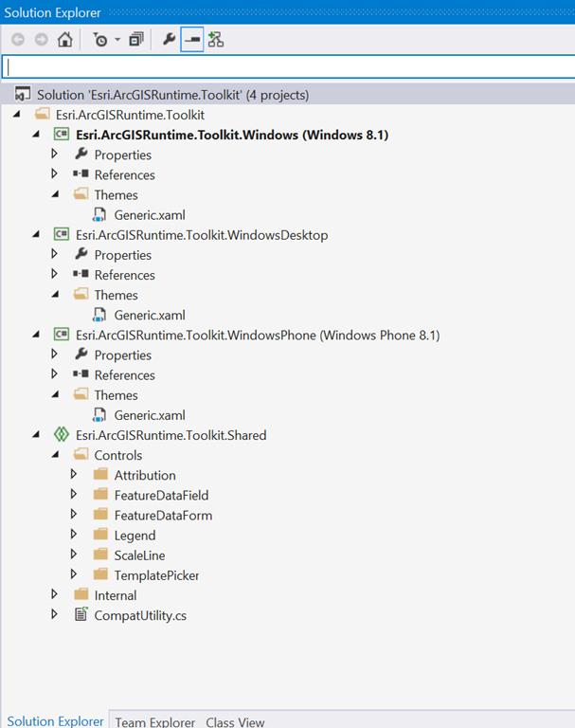Image resolution: width=575 pixels, height=728 pixels.
Task: Switch to the Team Explorer tab
Action: click(155, 722)
